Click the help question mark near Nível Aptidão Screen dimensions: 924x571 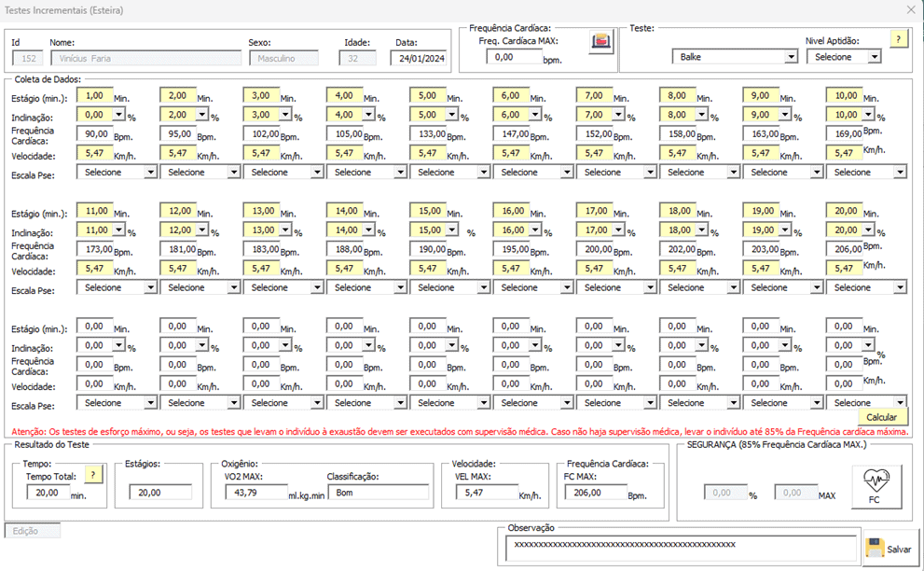[898, 39]
